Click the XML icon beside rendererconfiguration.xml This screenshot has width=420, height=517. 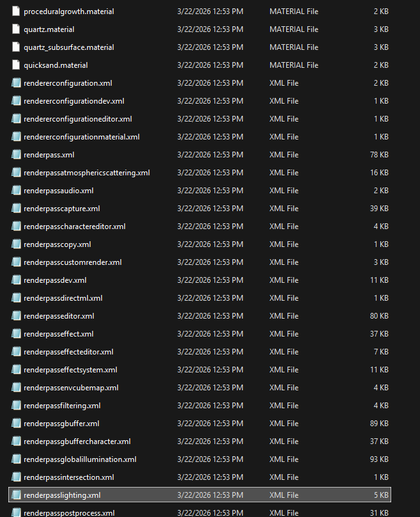click(16, 83)
